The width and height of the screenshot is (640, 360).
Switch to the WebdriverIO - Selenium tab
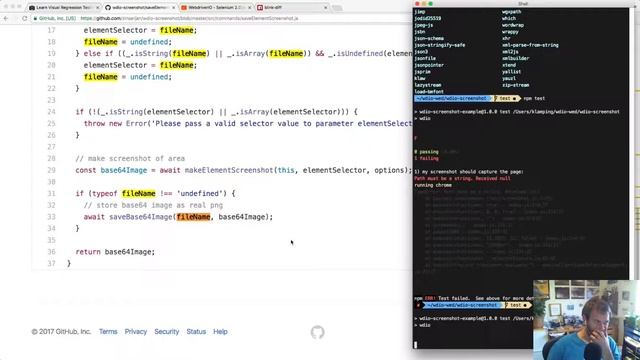[x=216, y=7]
